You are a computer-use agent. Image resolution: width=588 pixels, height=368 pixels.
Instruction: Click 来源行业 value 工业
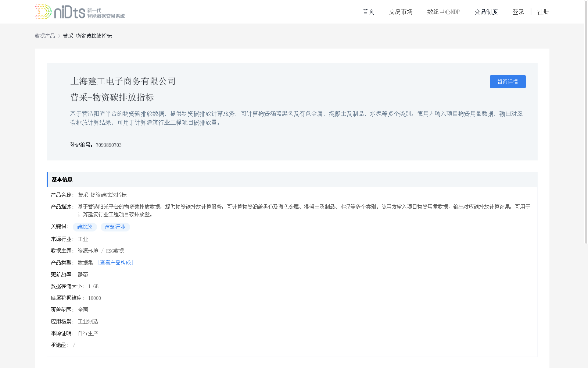83,239
